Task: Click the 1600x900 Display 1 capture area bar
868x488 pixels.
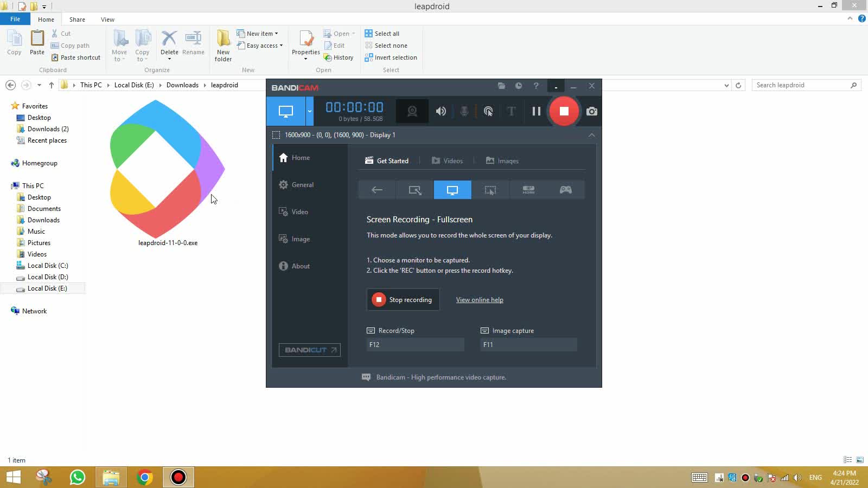Action: (x=434, y=135)
